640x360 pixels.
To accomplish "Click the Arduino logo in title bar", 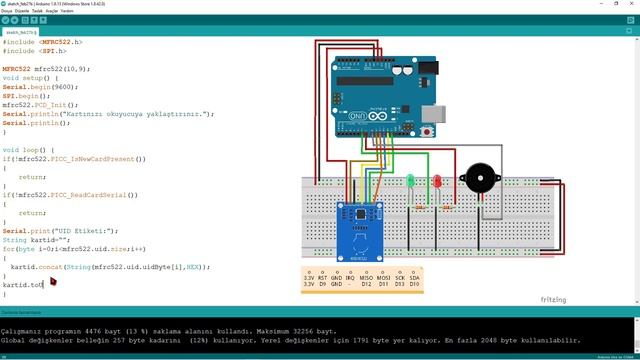I will coord(4,4).
